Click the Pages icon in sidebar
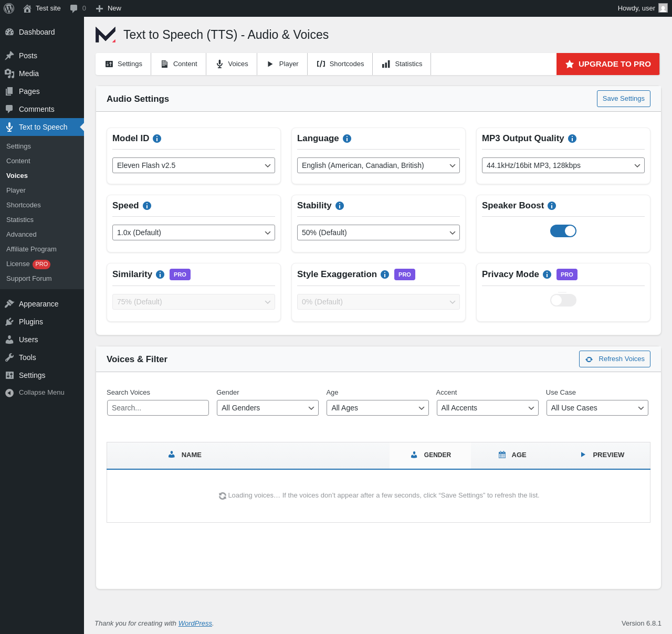Screen dimensions: 672x634 (x=9, y=91)
